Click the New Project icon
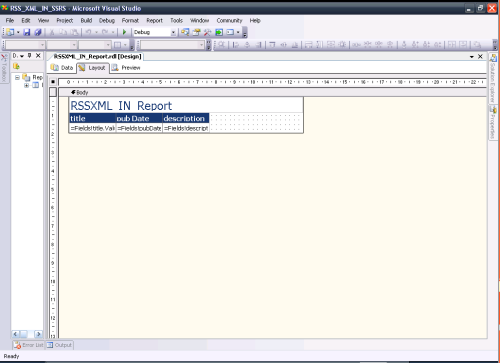The image size is (500, 363). point(10,32)
